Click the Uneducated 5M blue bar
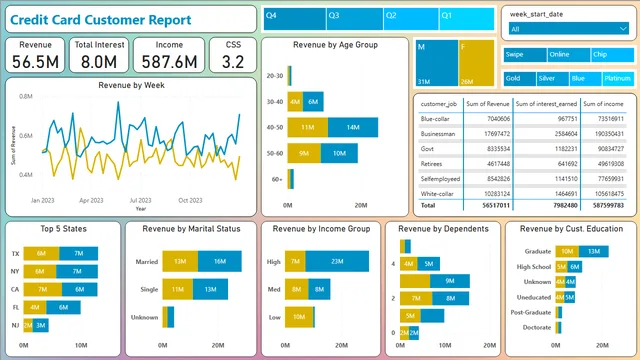 pos(570,297)
